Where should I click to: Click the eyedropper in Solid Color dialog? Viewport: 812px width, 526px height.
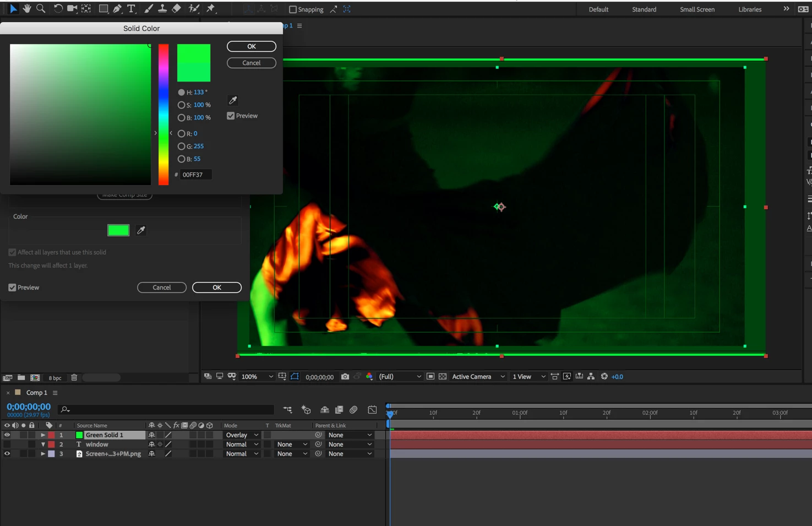click(233, 100)
